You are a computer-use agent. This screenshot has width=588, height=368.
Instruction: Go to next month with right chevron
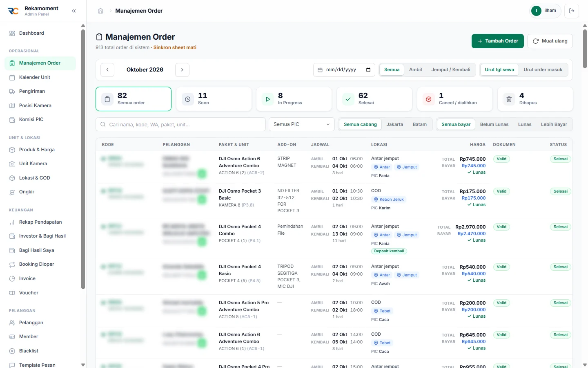pyautogui.click(x=182, y=70)
